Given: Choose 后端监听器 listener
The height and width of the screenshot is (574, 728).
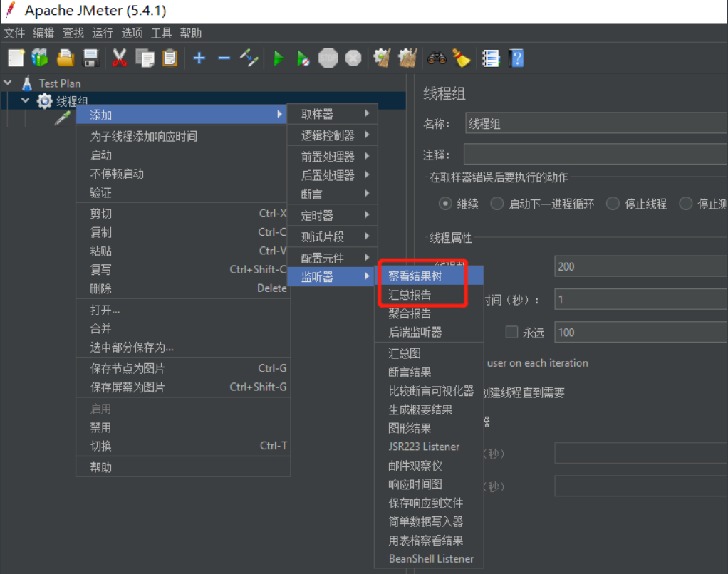Looking at the screenshot, I should click(429, 333).
